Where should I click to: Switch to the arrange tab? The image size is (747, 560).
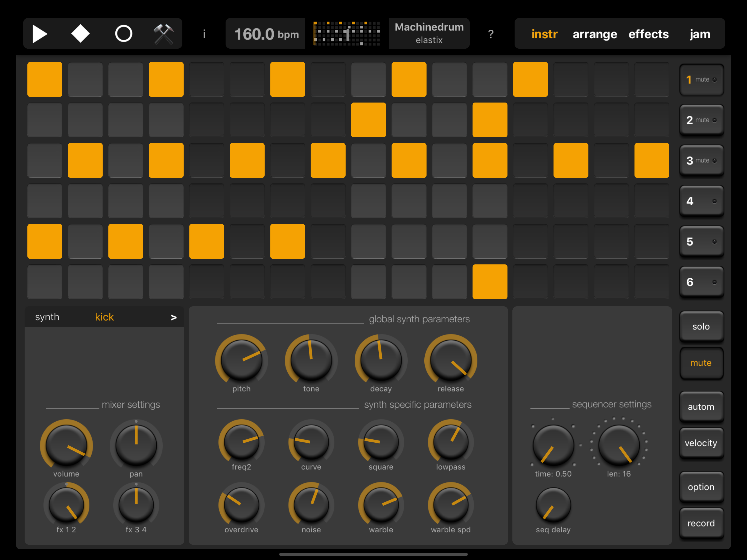pyautogui.click(x=594, y=34)
